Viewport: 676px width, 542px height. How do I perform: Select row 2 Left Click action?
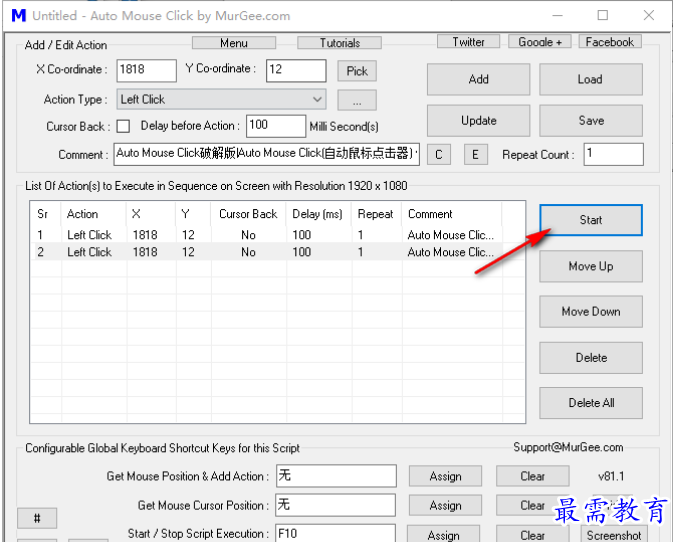tap(278, 252)
